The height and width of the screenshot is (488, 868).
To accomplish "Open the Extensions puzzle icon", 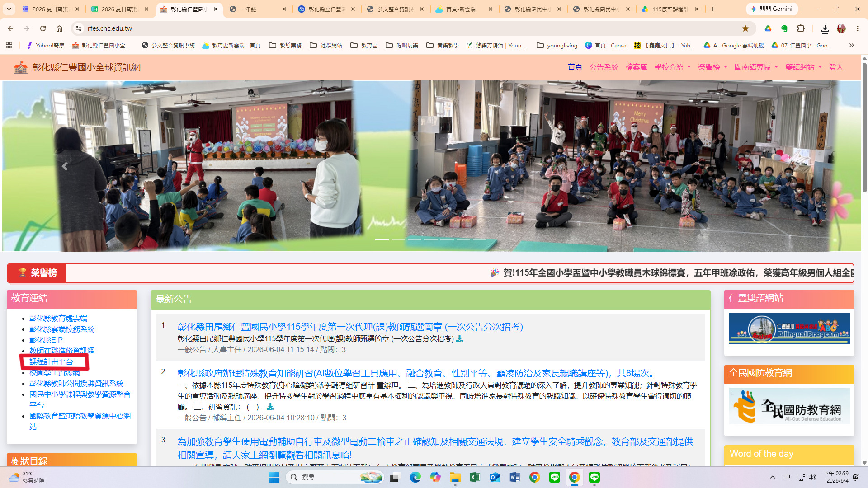I will click(x=801, y=28).
